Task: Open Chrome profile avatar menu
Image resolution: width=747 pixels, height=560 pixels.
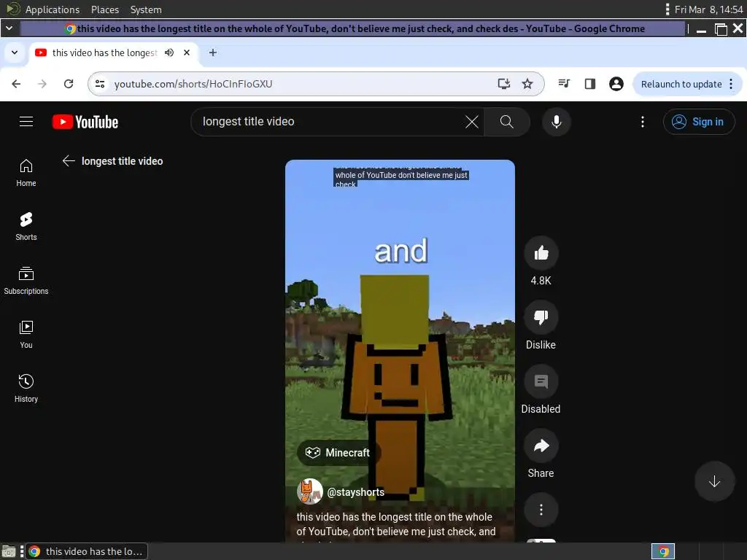Action: (x=616, y=84)
